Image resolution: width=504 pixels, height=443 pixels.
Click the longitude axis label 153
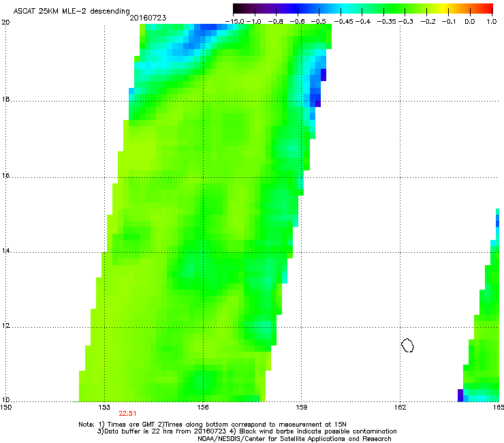(x=104, y=408)
